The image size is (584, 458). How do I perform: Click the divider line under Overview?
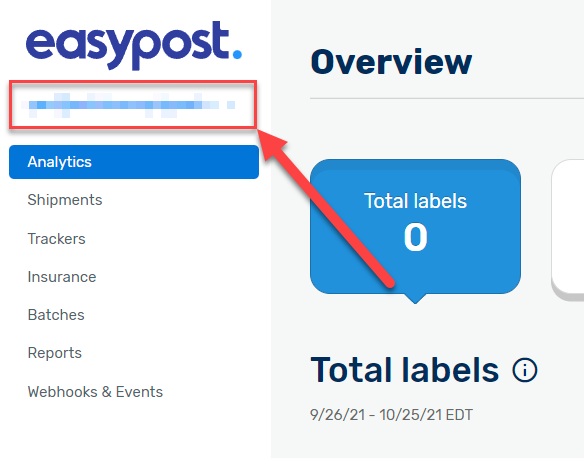click(447, 99)
